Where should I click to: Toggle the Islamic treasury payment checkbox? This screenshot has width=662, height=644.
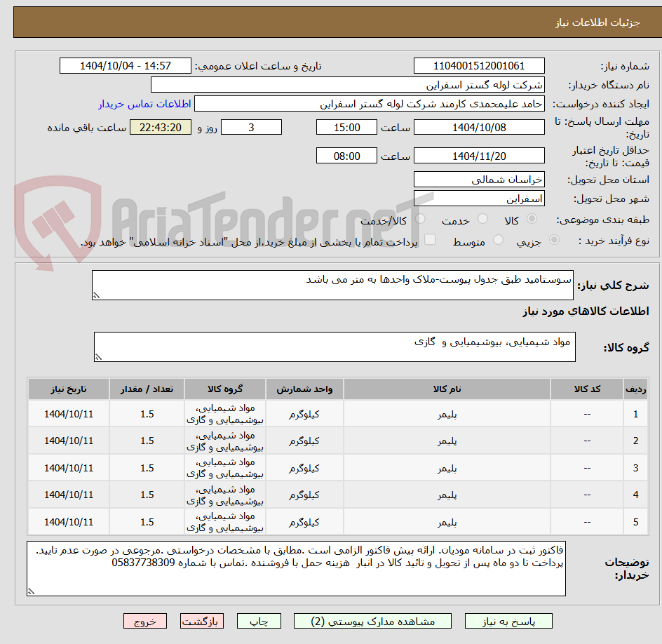(x=430, y=239)
